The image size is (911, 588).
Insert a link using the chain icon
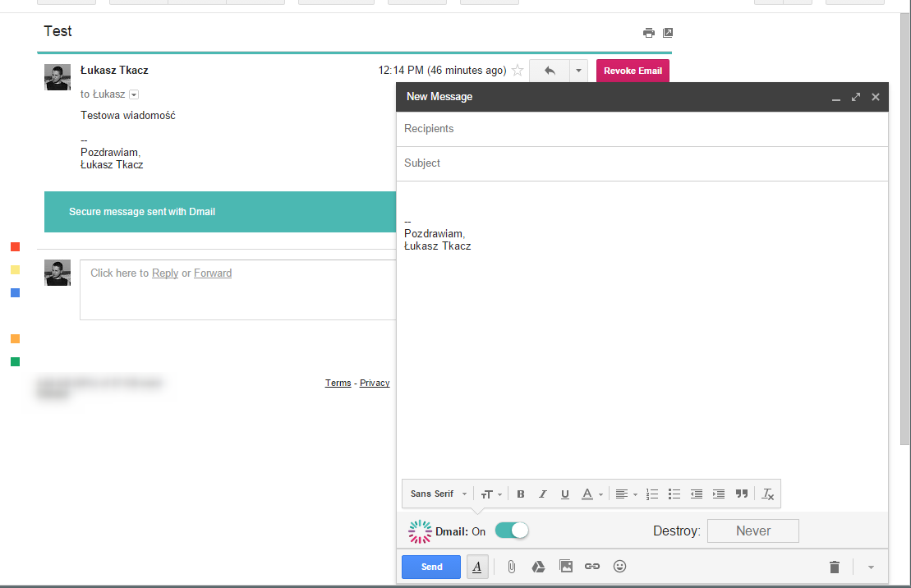(x=592, y=567)
